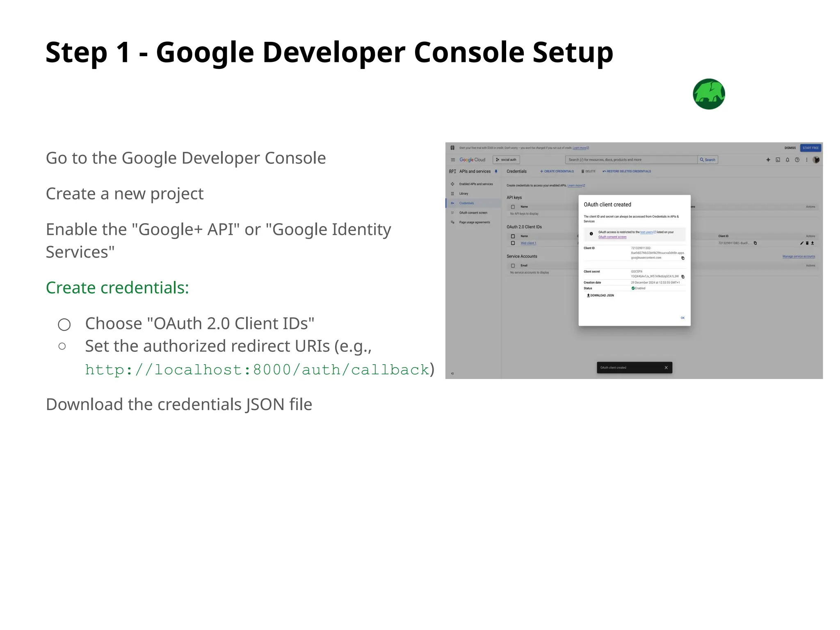Click the 'Creation date' value 29 December 2024
The width and height of the screenshot is (840, 630).
click(655, 283)
